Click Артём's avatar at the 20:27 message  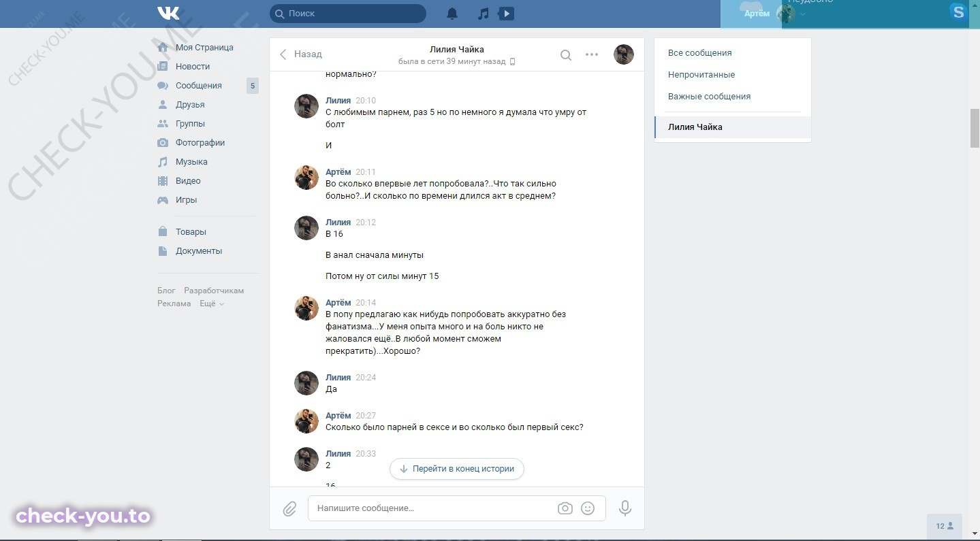(306, 421)
